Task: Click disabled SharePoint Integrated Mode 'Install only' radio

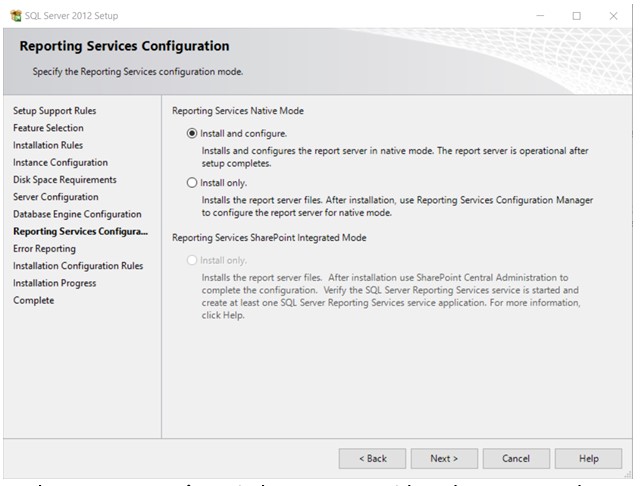Action: [x=192, y=260]
